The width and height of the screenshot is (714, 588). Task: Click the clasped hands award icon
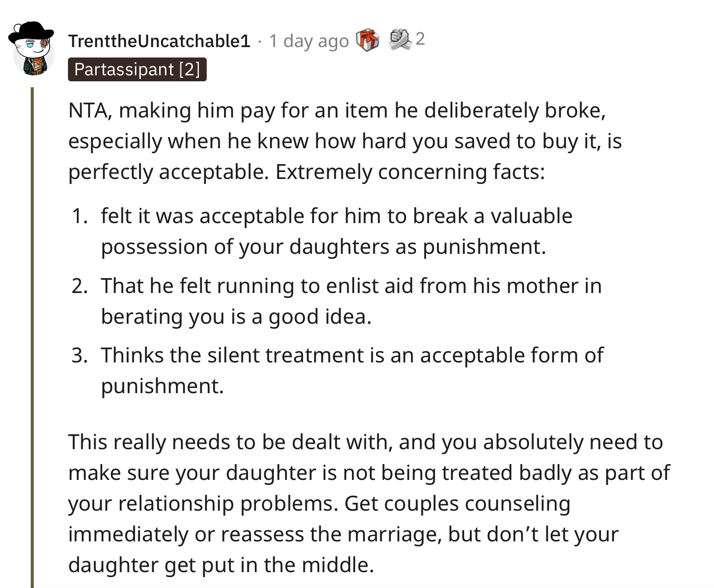400,39
